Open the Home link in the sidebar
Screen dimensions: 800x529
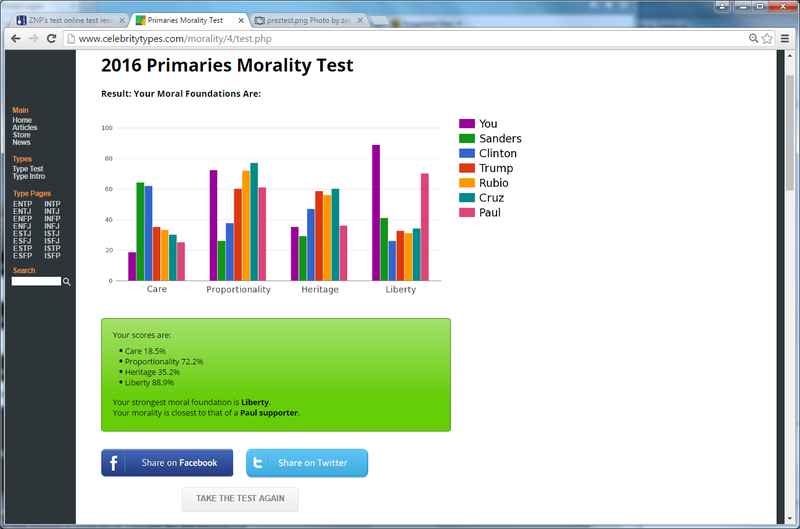click(22, 120)
